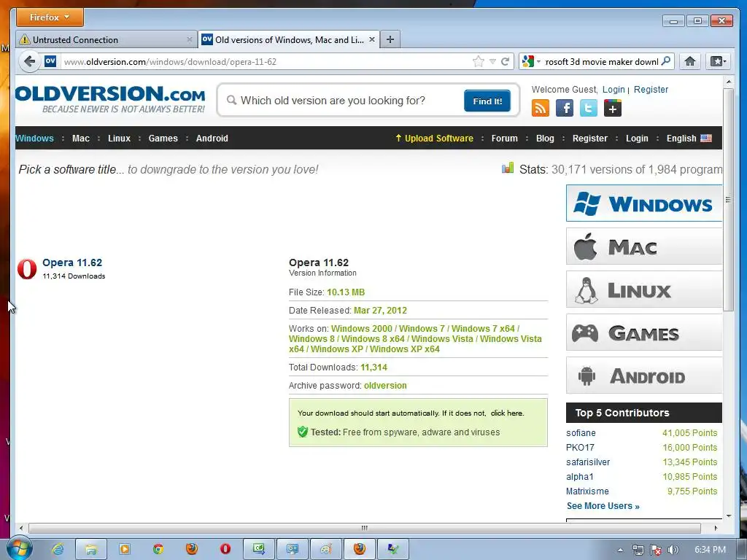Open the bookmarks menu icon
Image resolution: width=747 pixels, height=560 pixels.
tap(718, 61)
